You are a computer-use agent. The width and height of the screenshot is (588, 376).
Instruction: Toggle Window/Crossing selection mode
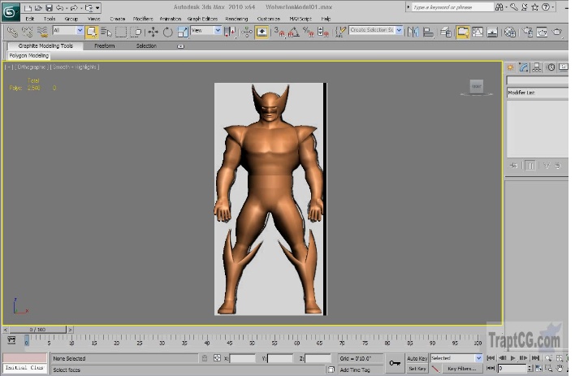(x=136, y=32)
